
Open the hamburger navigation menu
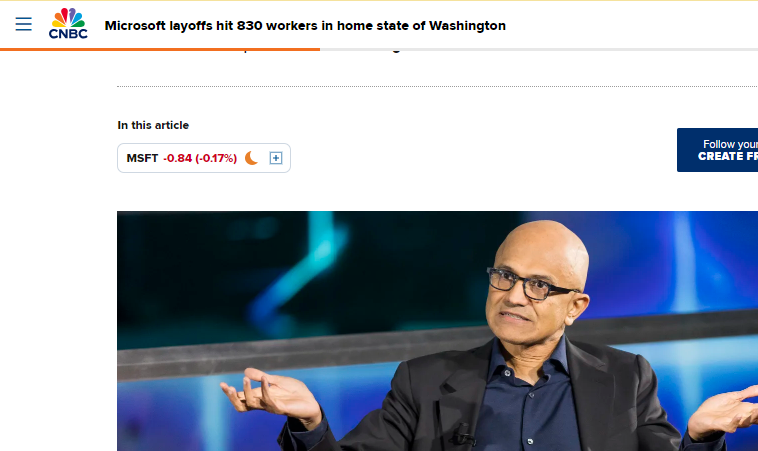[x=23, y=24]
